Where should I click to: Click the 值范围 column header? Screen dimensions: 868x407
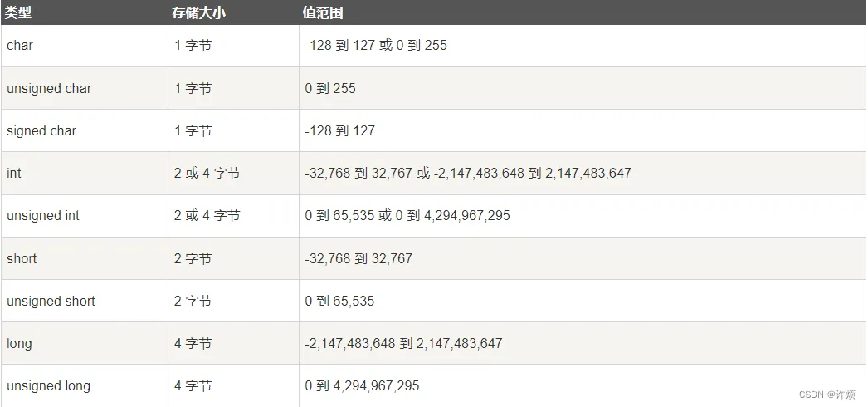coord(324,13)
